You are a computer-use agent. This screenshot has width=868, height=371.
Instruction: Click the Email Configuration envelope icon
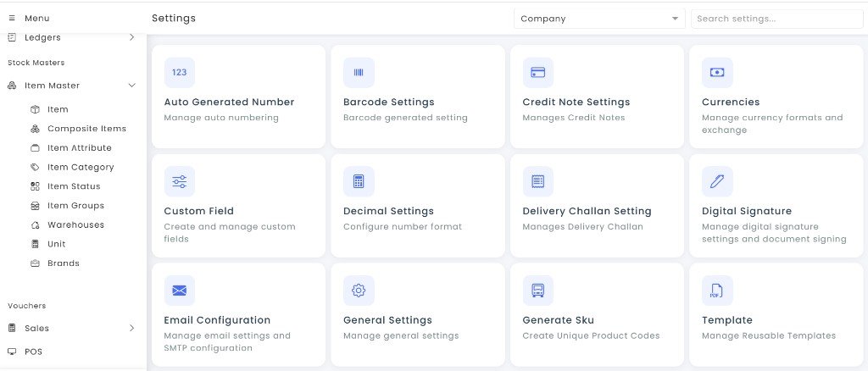(x=180, y=291)
